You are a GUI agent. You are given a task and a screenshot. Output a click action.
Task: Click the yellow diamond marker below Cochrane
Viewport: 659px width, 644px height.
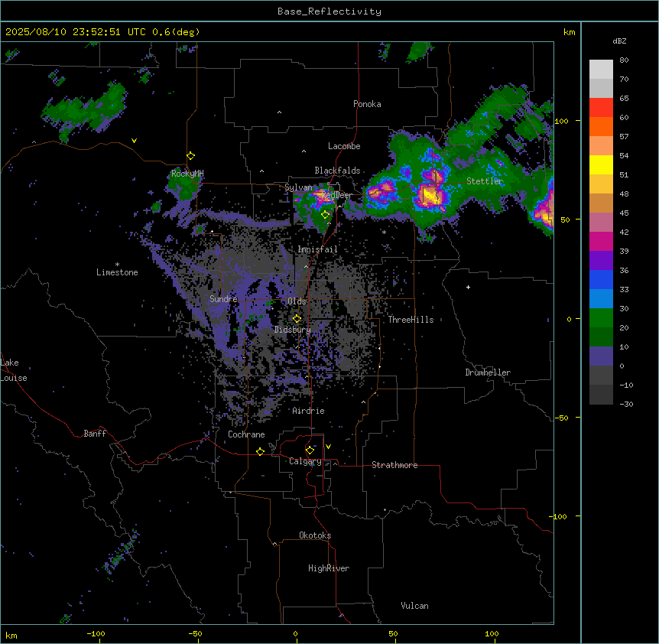pyautogui.click(x=260, y=451)
